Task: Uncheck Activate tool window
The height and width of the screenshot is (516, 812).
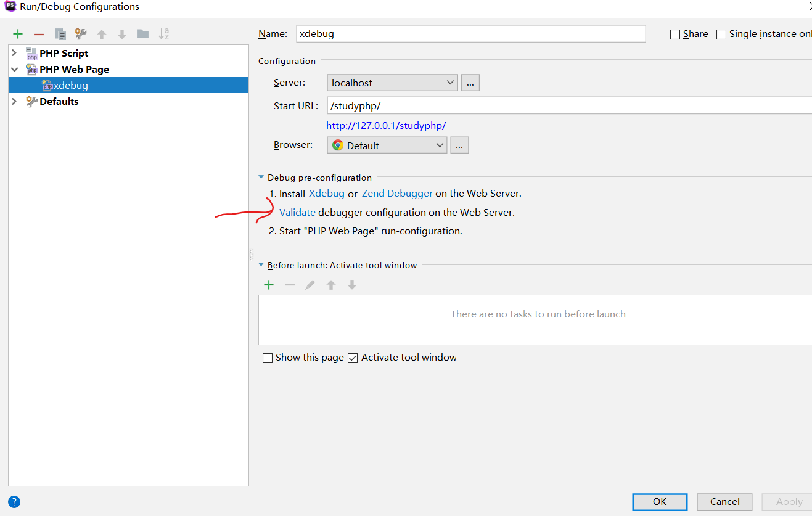Action: click(x=353, y=358)
